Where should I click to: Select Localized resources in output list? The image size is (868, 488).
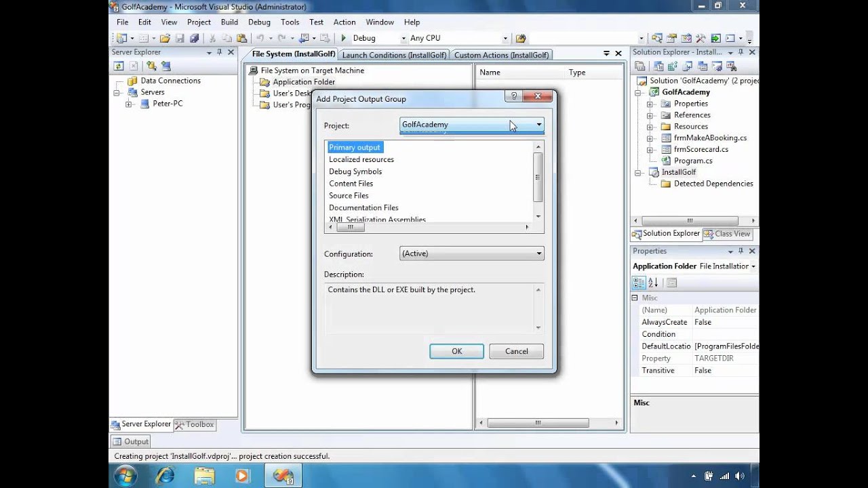361,159
